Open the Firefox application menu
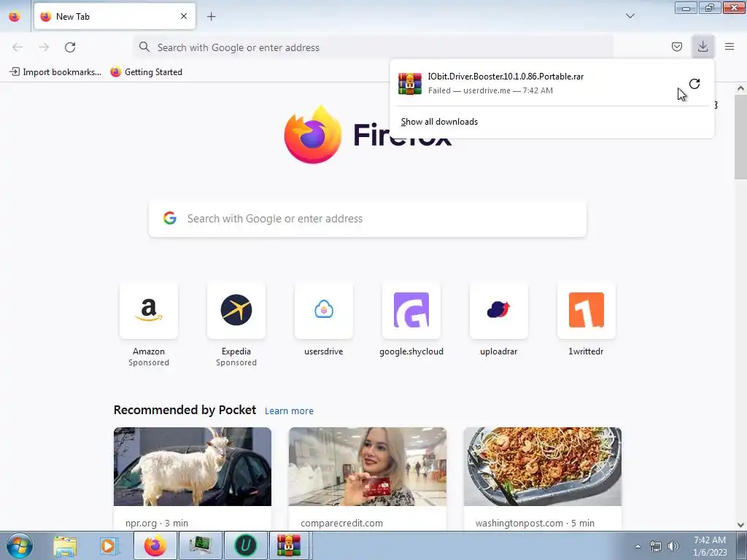Viewport: 747px width, 560px height. [x=729, y=47]
